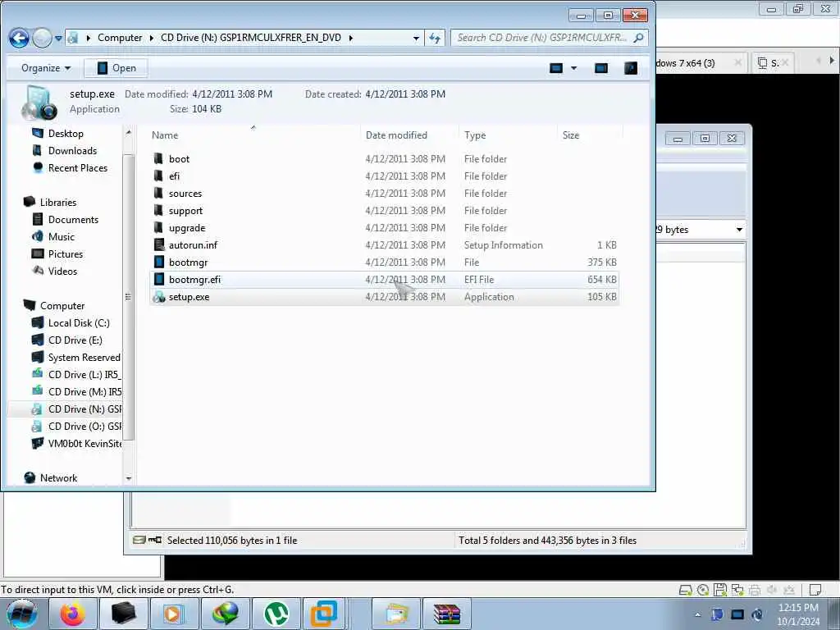Open the Videos library
The image size is (840, 630).
click(62, 271)
